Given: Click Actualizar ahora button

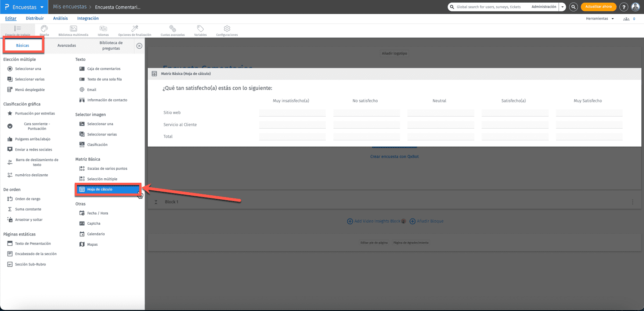Looking at the screenshot, I should click(598, 7).
